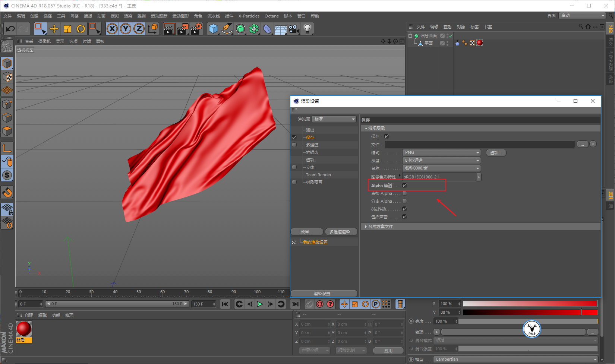Viewport: 615px width, 364px height.
Task: Open the Octane menu
Action: coord(272,16)
